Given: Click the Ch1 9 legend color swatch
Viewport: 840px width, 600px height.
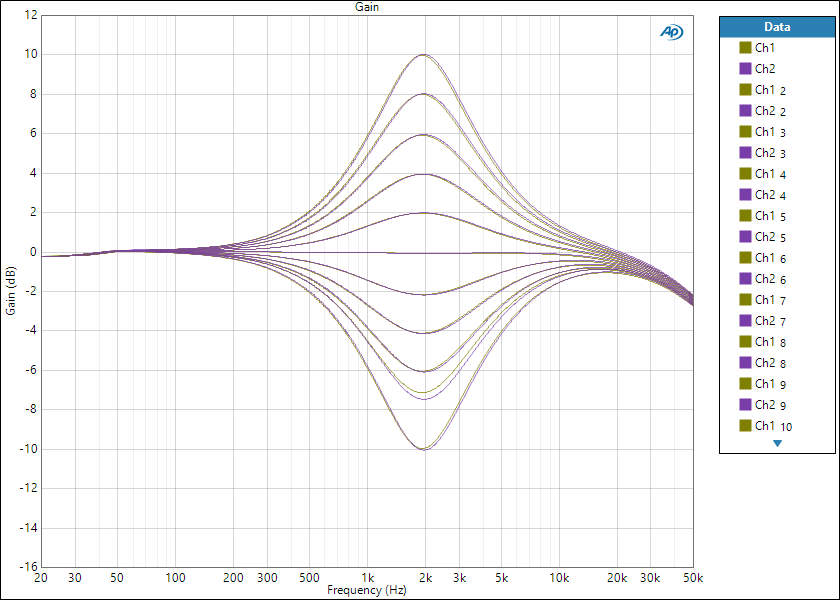Looking at the screenshot, I should [745, 384].
